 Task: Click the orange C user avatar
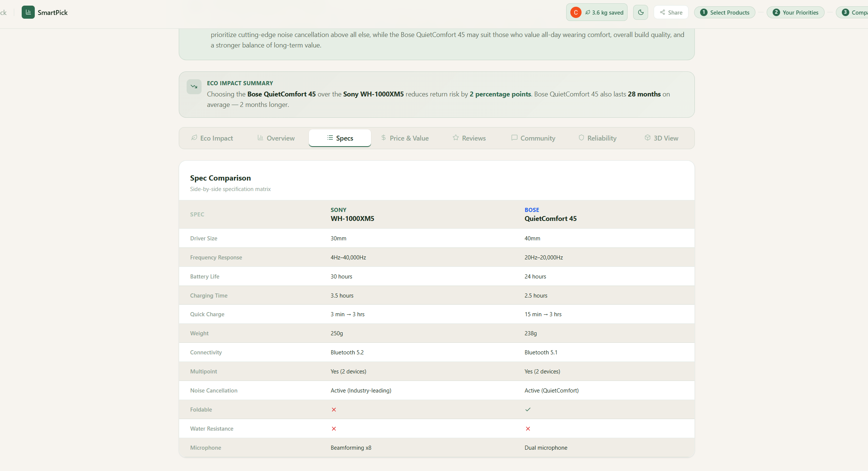pos(576,12)
